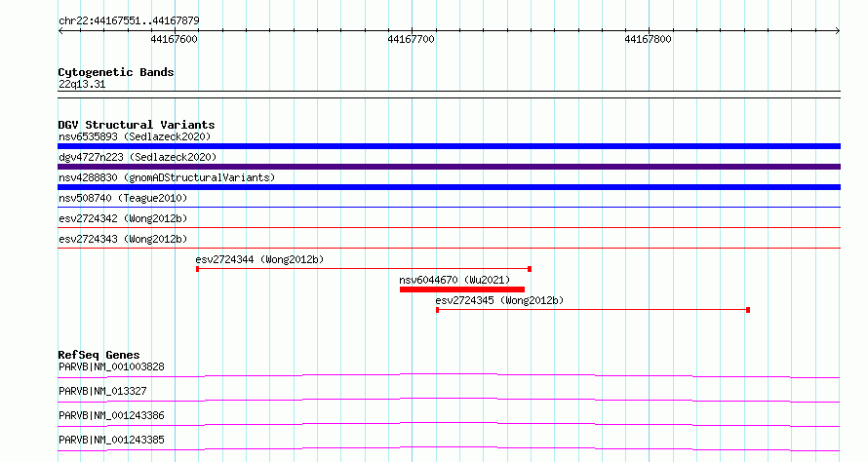
Task: Click gene label PARVB|NM_013327
Action: tap(102, 391)
